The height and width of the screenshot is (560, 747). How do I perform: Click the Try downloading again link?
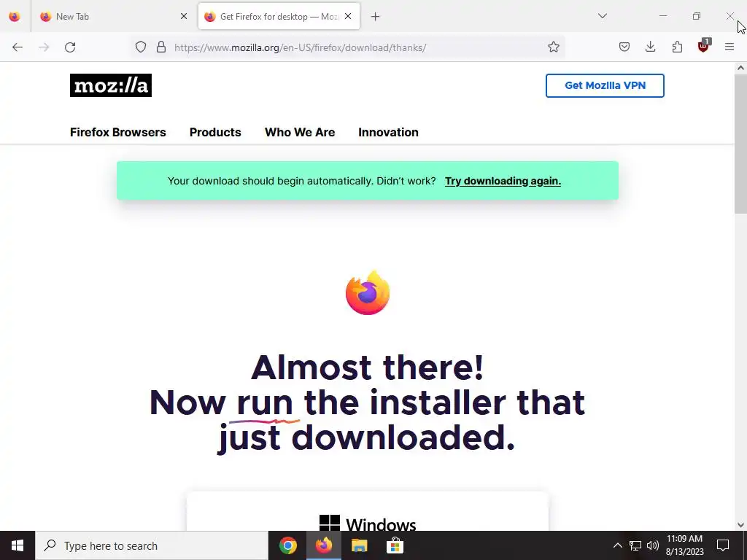click(x=503, y=181)
